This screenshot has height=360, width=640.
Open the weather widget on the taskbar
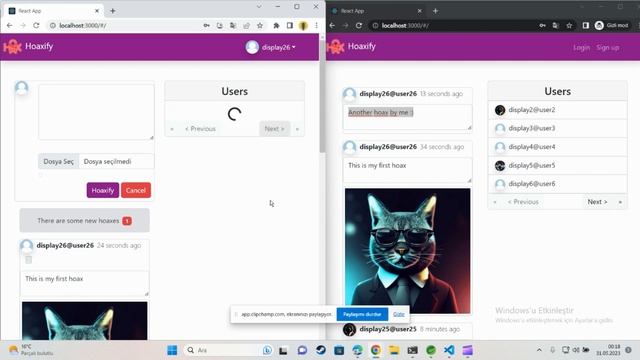pos(31,350)
